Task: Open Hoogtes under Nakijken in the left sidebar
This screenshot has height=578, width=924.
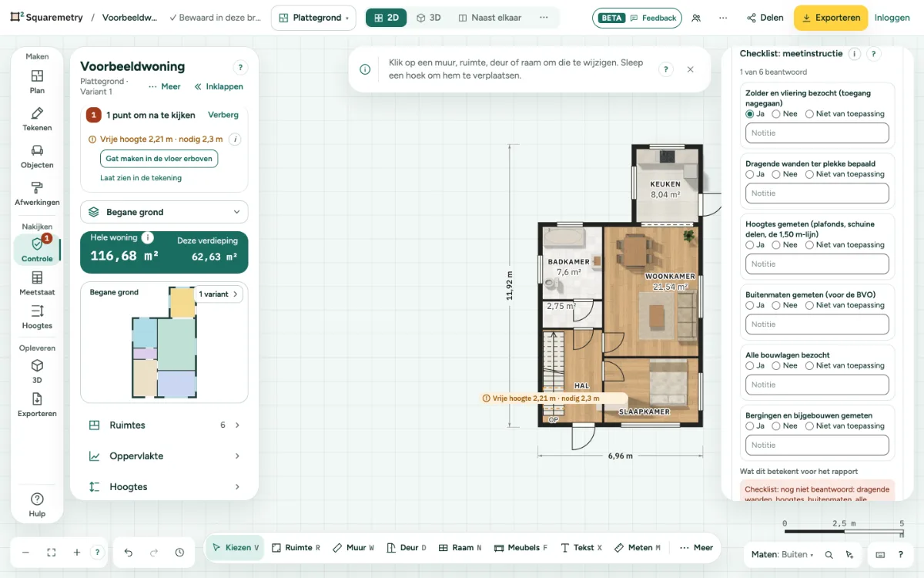Action: click(x=37, y=317)
